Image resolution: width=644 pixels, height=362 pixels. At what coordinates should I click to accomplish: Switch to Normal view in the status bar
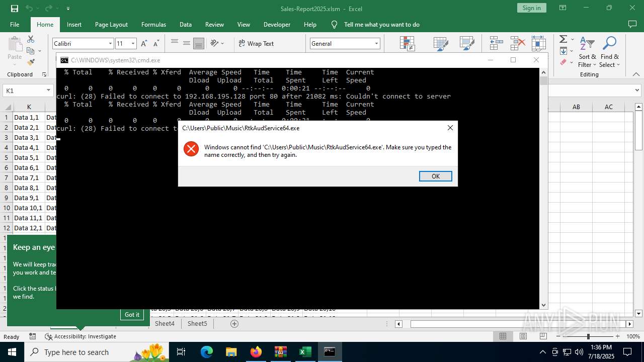[x=503, y=336]
